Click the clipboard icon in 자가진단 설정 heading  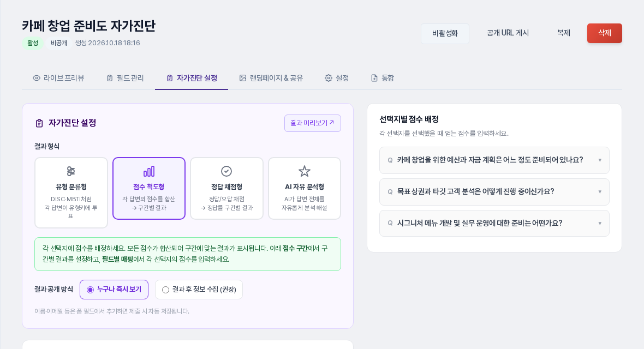[x=39, y=123]
